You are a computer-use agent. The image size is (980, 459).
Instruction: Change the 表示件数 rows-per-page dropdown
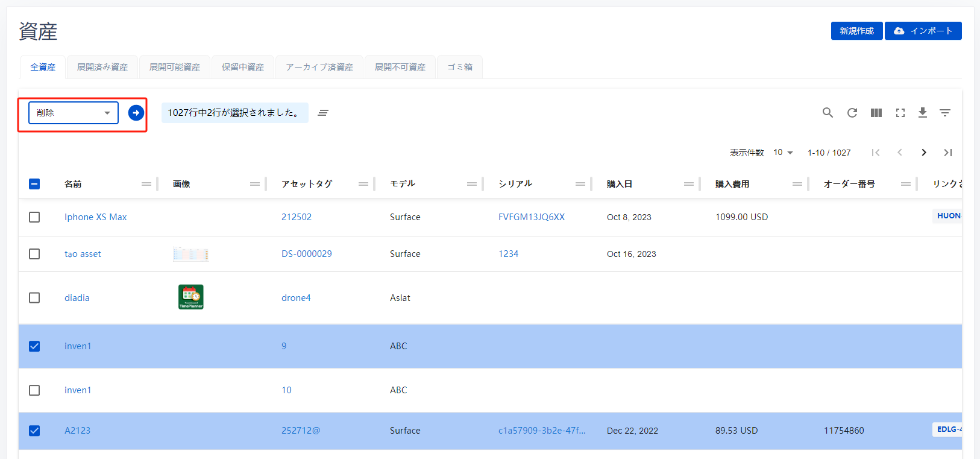tap(783, 153)
